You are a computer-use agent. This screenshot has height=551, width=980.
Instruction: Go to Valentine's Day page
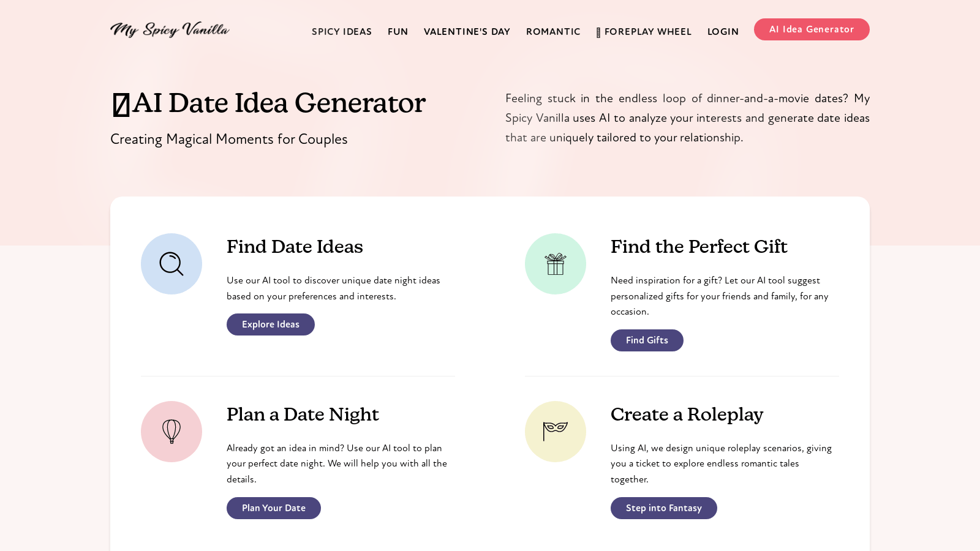(467, 32)
